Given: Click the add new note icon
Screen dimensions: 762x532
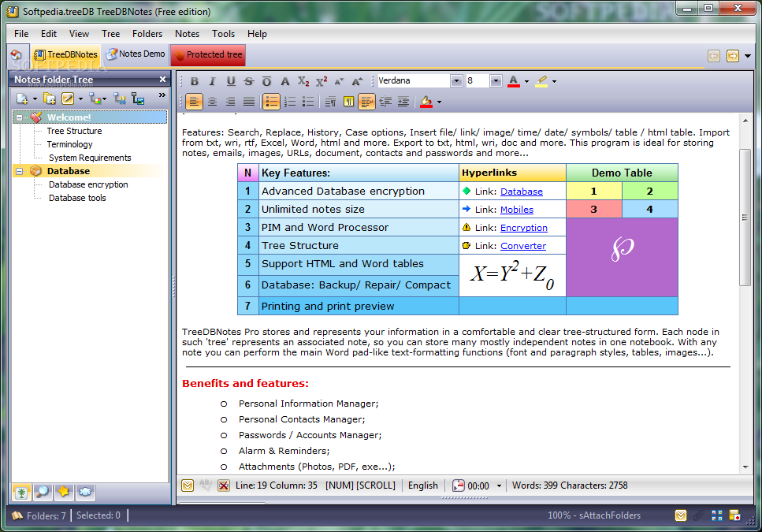Looking at the screenshot, I should (22, 99).
